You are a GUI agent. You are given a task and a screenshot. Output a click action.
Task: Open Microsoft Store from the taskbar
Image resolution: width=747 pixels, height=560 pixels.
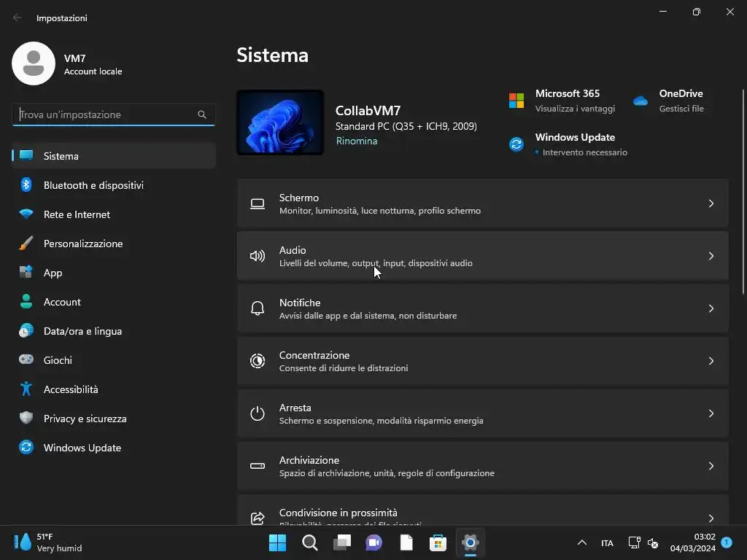[438, 542]
